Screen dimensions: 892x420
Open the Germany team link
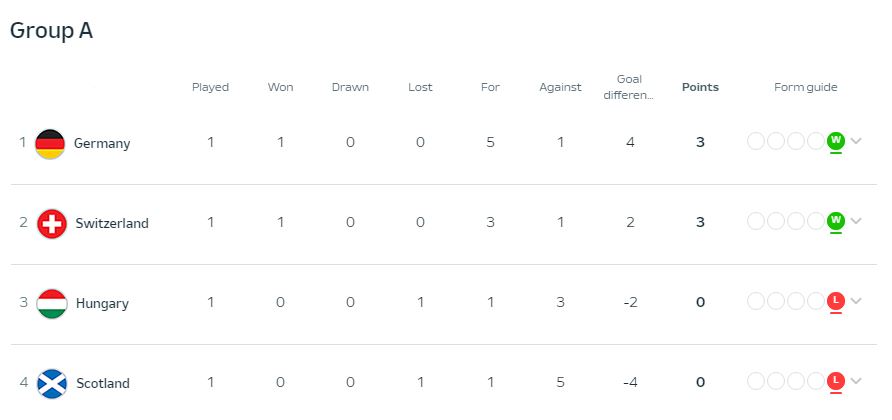pos(102,143)
